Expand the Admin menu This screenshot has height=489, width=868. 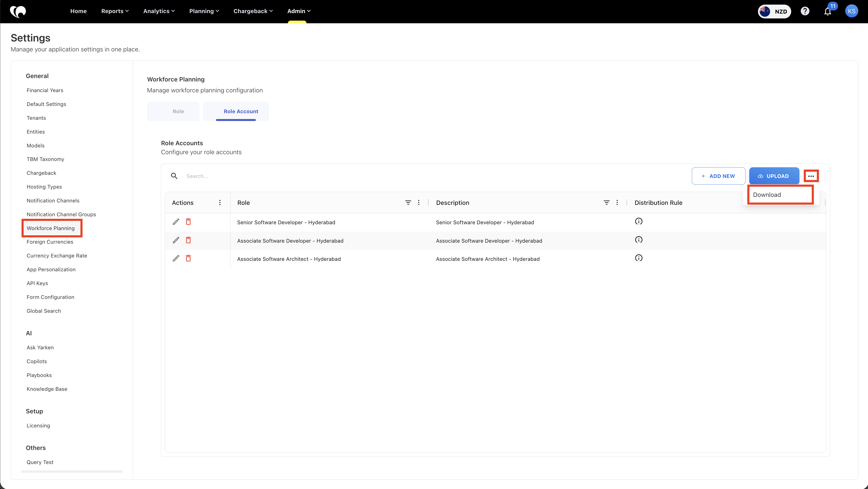pos(299,11)
